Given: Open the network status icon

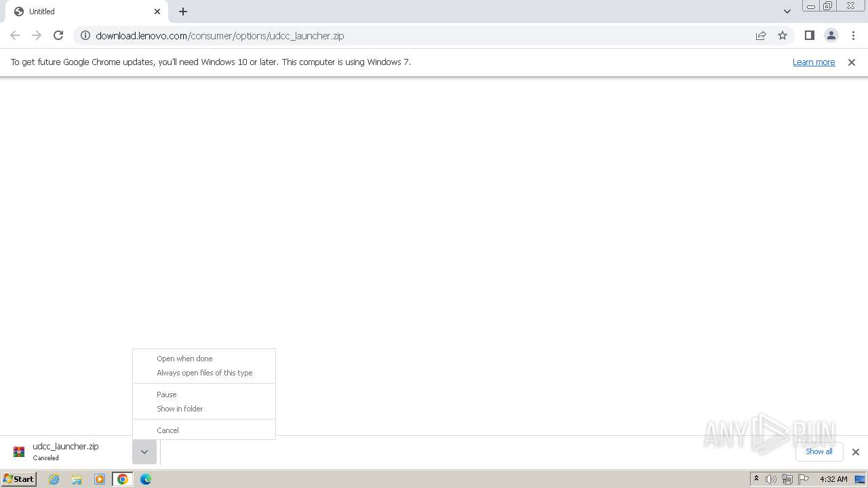Looking at the screenshot, I should [787, 479].
